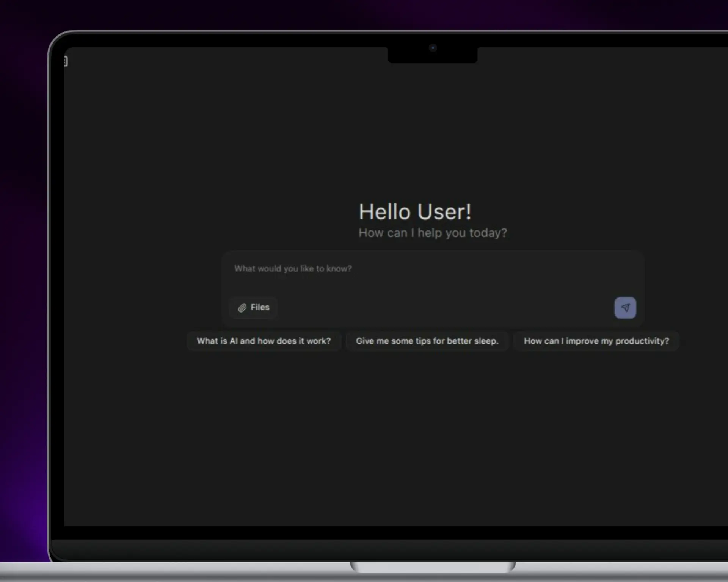Click 'How can I help you today?' subtitle
Viewport: 728px width, 582px height.
pyautogui.click(x=433, y=233)
